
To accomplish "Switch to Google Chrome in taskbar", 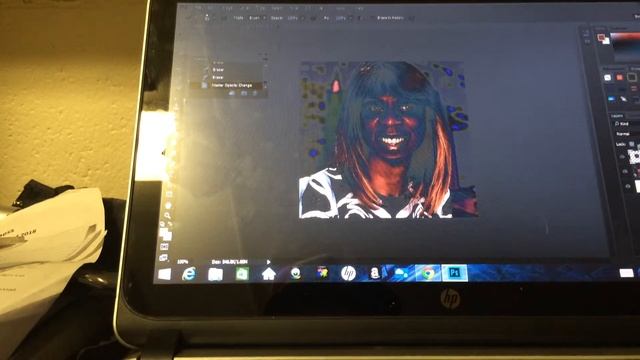I will tap(428, 273).
